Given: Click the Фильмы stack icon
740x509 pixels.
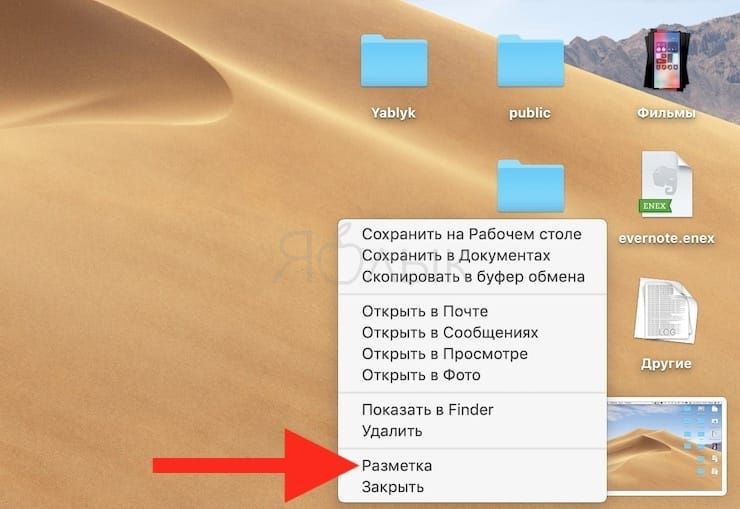Looking at the screenshot, I should [x=667, y=59].
